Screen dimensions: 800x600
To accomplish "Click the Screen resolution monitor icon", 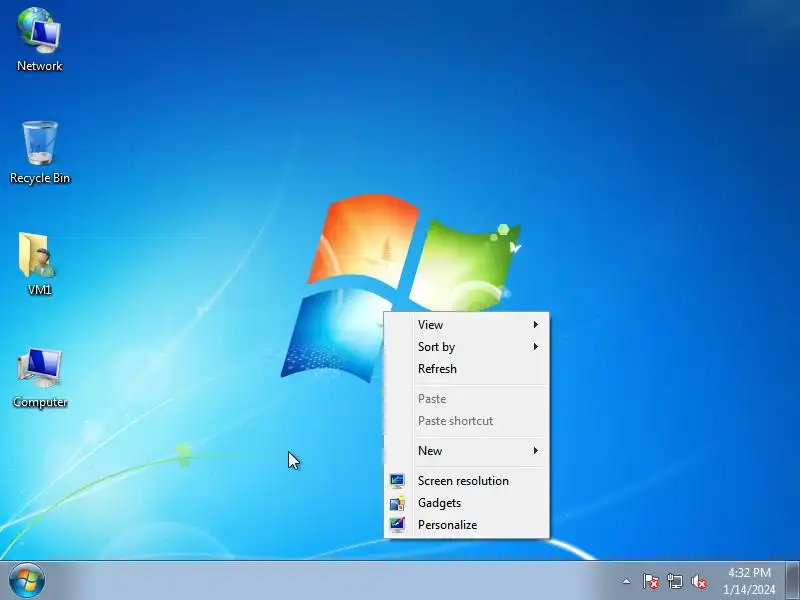I will point(397,481).
